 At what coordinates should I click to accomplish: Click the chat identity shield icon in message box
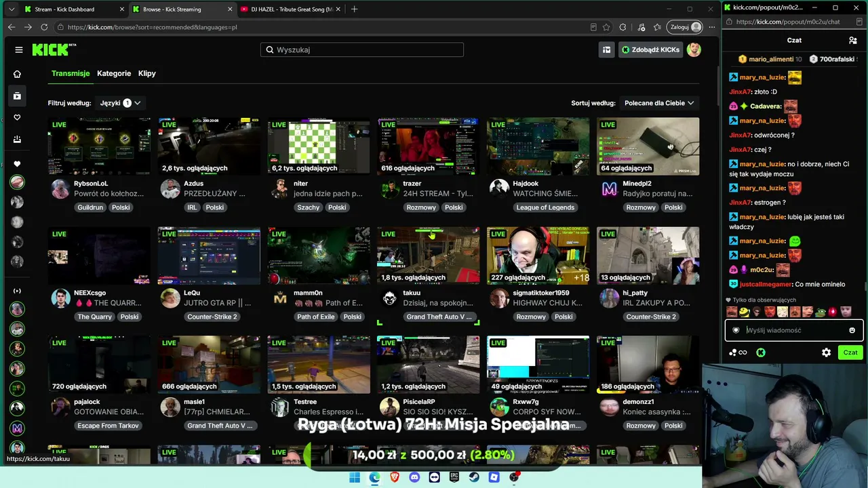[x=736, y=330]
